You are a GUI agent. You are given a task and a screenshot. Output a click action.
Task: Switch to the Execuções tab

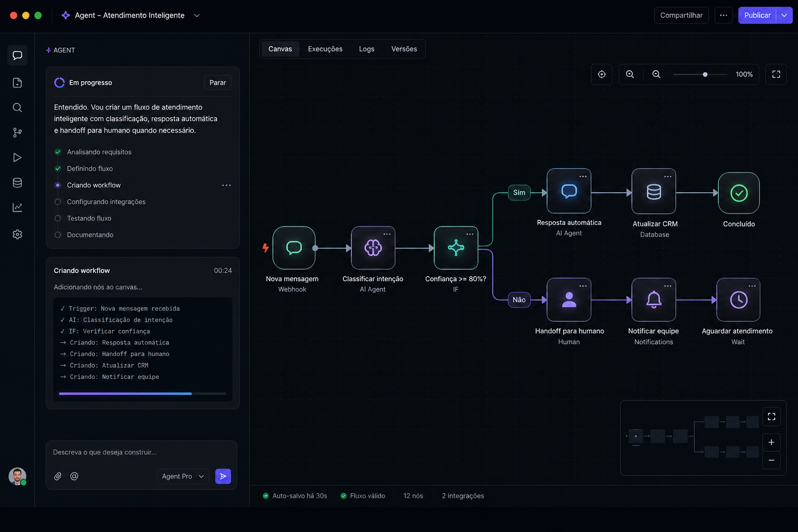325,49
